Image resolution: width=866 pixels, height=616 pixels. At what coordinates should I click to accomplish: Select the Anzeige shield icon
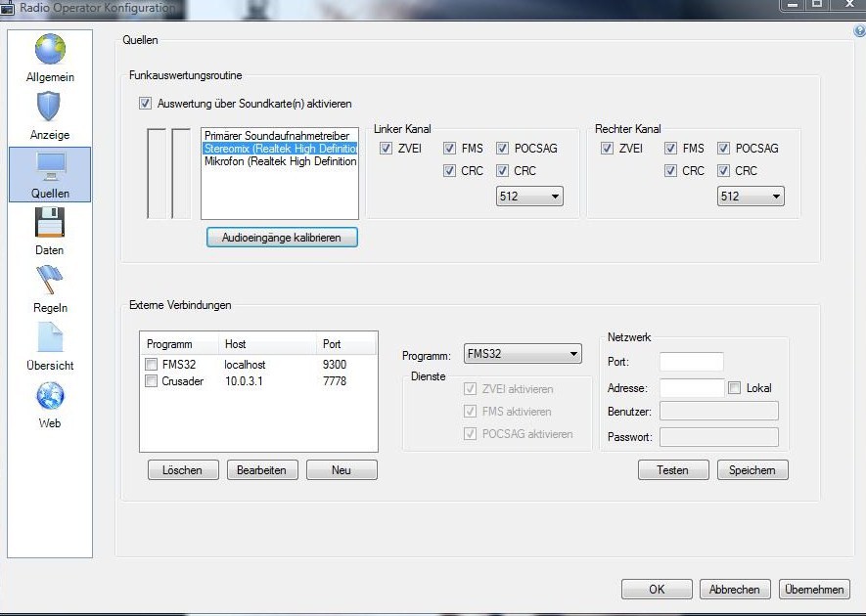click(50, 107)
